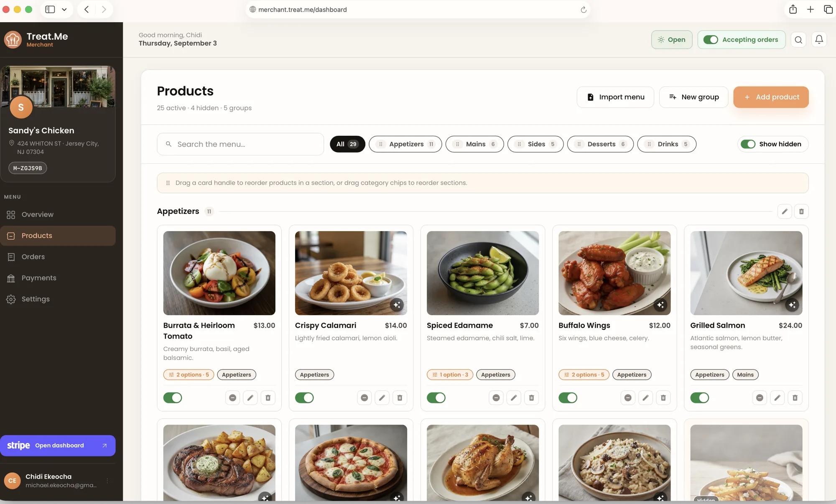Expand 2 options chip on Buffalo Wings card

[x=584, y=375]
